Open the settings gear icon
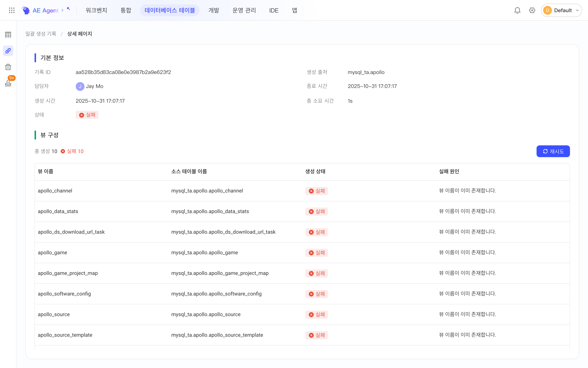 coord(532,10)
